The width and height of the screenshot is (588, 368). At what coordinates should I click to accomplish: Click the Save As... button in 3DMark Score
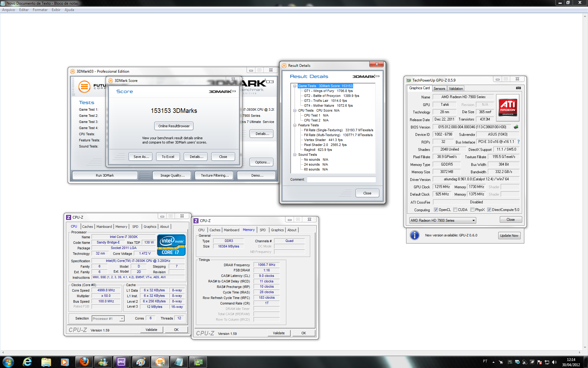[141, 157]
